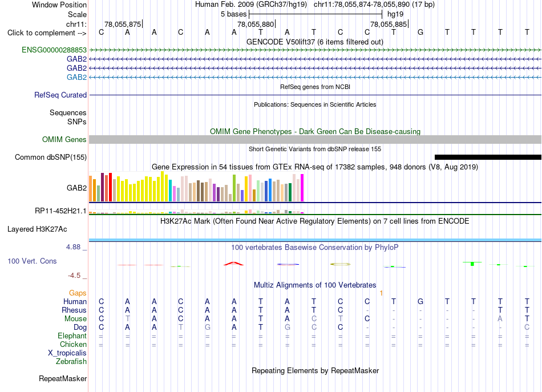This screenshot has width=542, height=392.
Task: Click the light blue H3K27Ac signal line
Action: (315, 240)
